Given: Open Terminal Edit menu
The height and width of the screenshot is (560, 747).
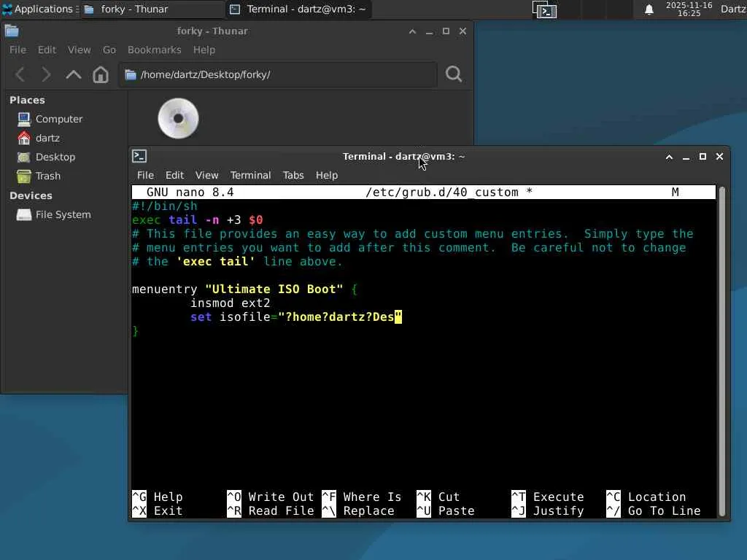Looking at the screenshot, I should click(174, 175).
